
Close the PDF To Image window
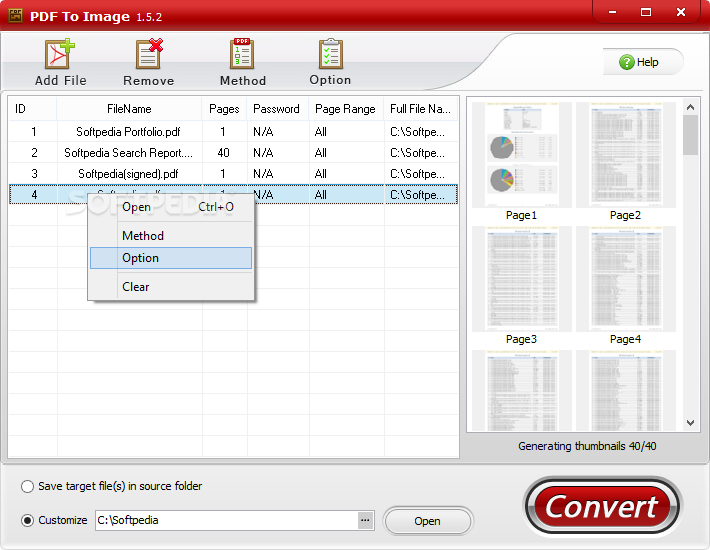click(681, 12)
